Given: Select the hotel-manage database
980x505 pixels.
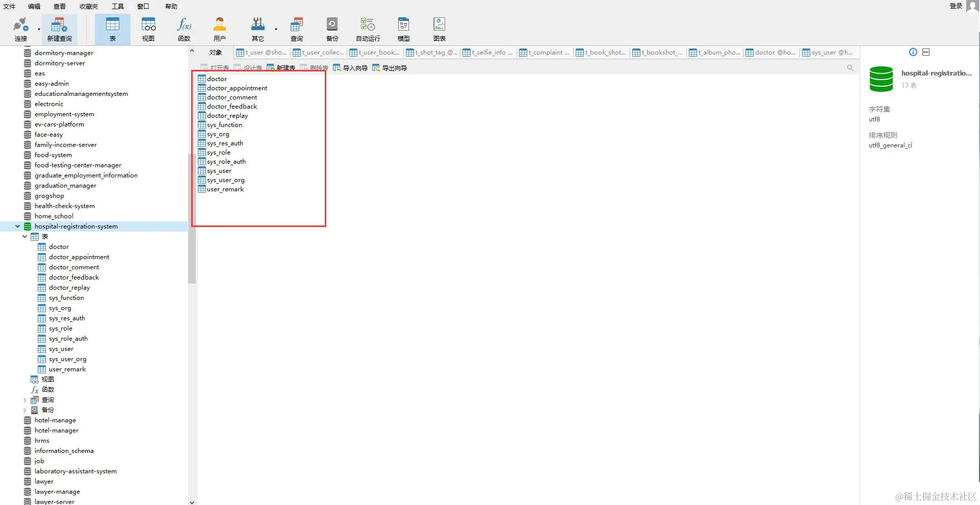Looking at the screenshot, I should pyautogui.click(x=55, y=420).
